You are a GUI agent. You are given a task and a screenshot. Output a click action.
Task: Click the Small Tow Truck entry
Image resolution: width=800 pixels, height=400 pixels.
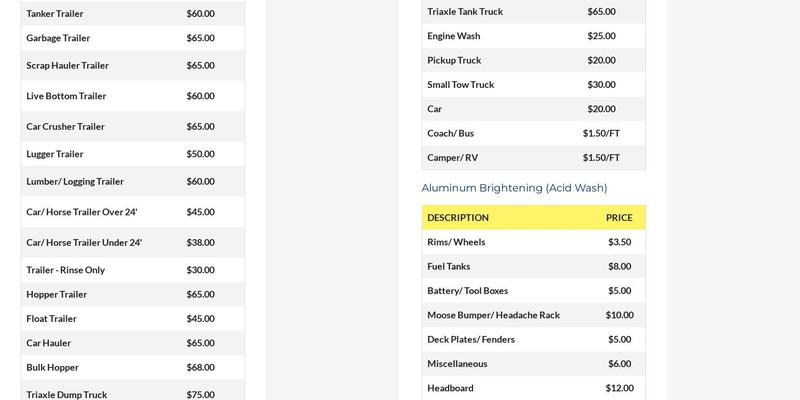pyautogui.click(x=460, y=85)
